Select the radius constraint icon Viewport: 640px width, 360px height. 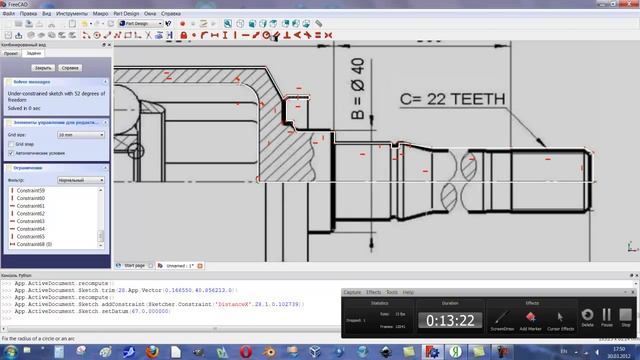(266, 36)
